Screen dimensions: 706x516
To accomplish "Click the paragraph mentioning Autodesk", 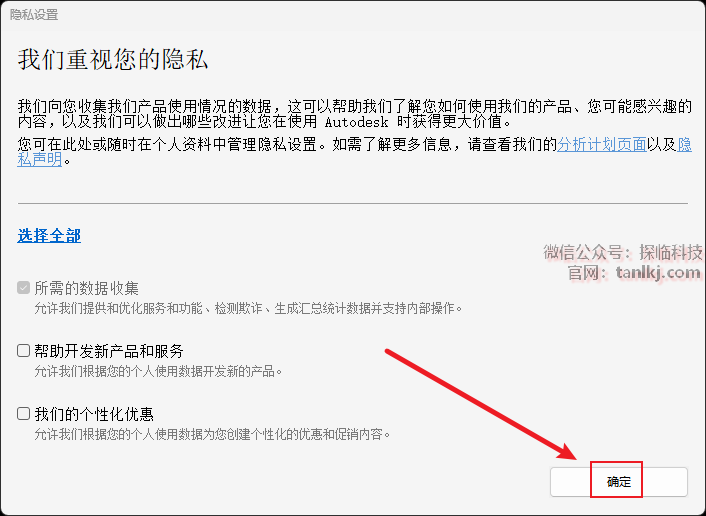I will click(355, 114).
